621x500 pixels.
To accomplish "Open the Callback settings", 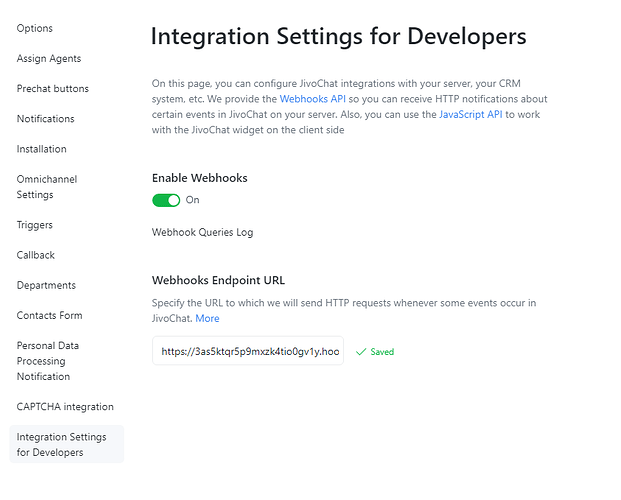I will (36, 255).
